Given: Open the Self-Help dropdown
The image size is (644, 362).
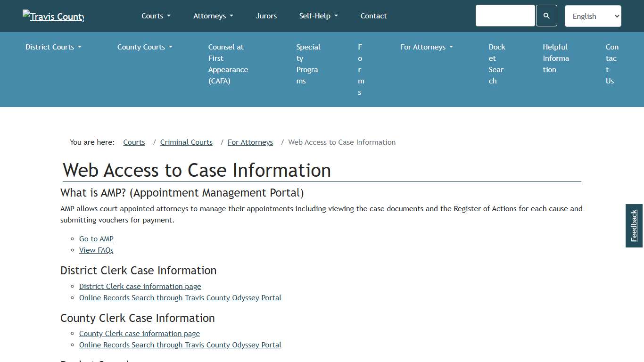Looking at the screenshot, I should 318,16.
